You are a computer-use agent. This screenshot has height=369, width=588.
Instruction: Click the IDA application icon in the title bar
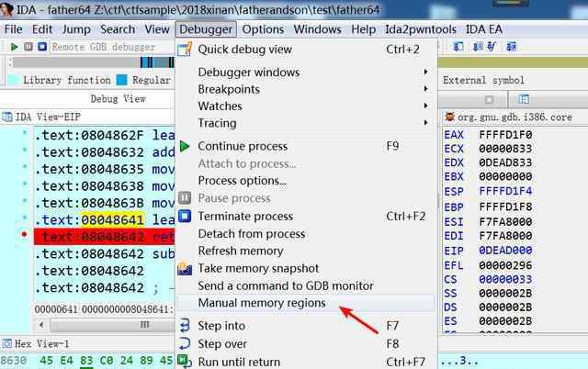pos(6,9)
